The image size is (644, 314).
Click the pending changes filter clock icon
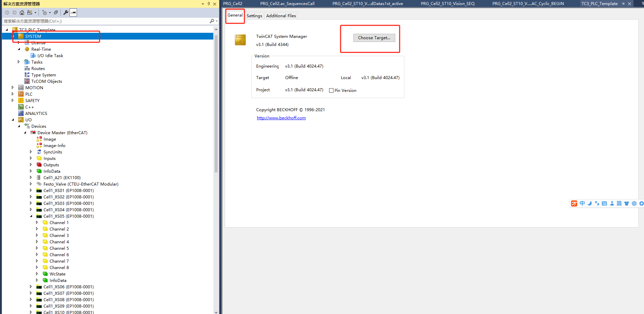(45, 13)
